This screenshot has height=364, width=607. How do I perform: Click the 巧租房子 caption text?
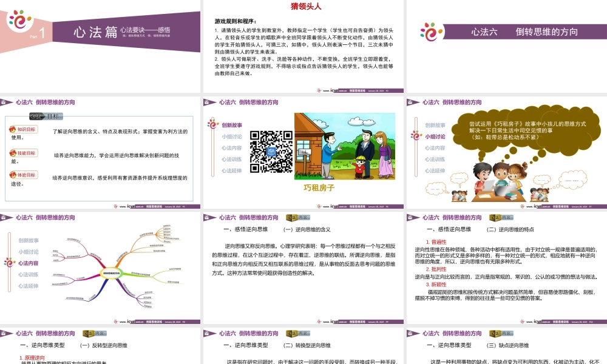[x=319, y=187]
